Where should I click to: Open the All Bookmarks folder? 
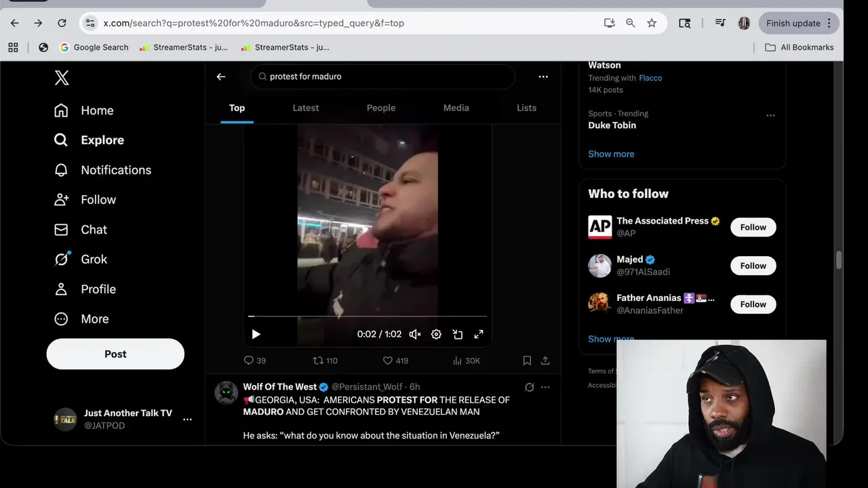[800, 47]
